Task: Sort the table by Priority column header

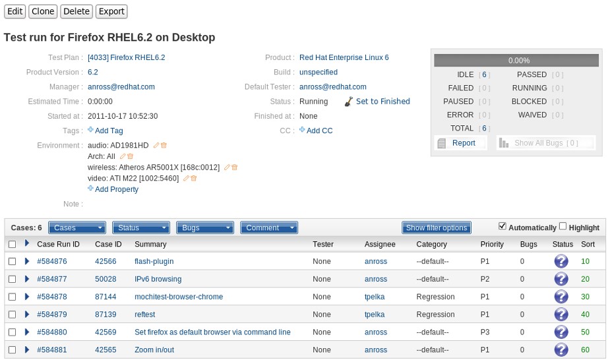Action: click(492, 244)
